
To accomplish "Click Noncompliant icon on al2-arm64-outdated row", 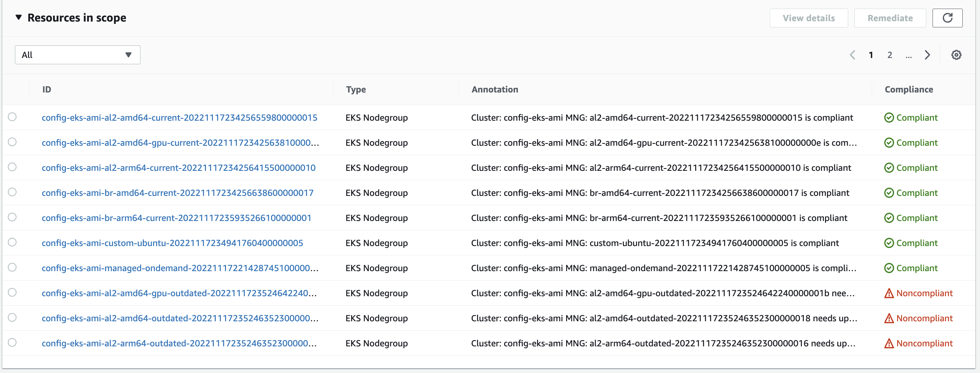I will 890,343.
